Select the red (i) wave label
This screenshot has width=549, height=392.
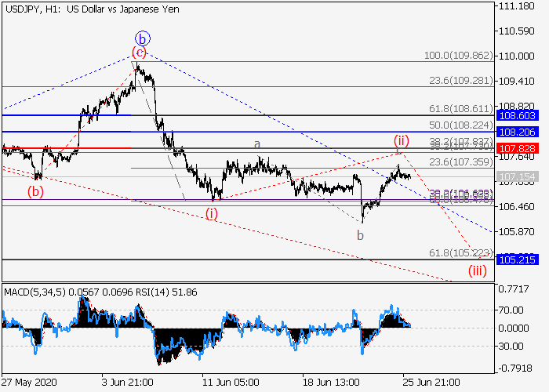[x=212, y=213]
